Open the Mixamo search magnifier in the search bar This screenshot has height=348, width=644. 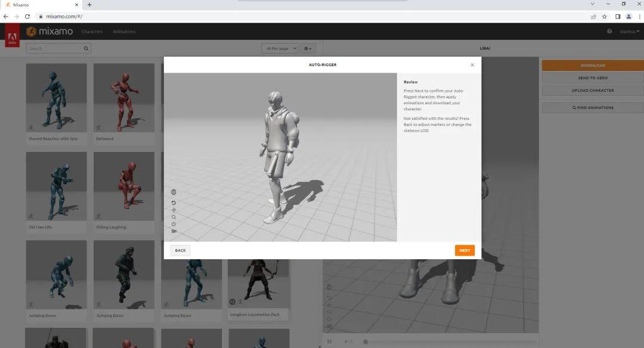(85, 48)
